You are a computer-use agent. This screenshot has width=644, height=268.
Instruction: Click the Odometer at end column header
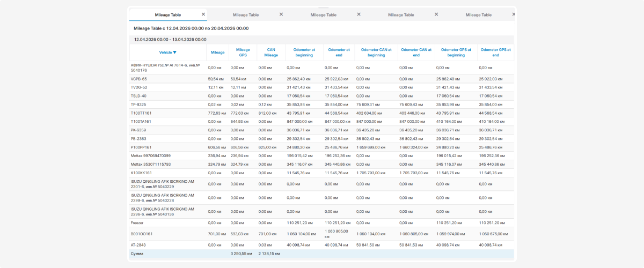pyautogui.click(x=339, y=53)
